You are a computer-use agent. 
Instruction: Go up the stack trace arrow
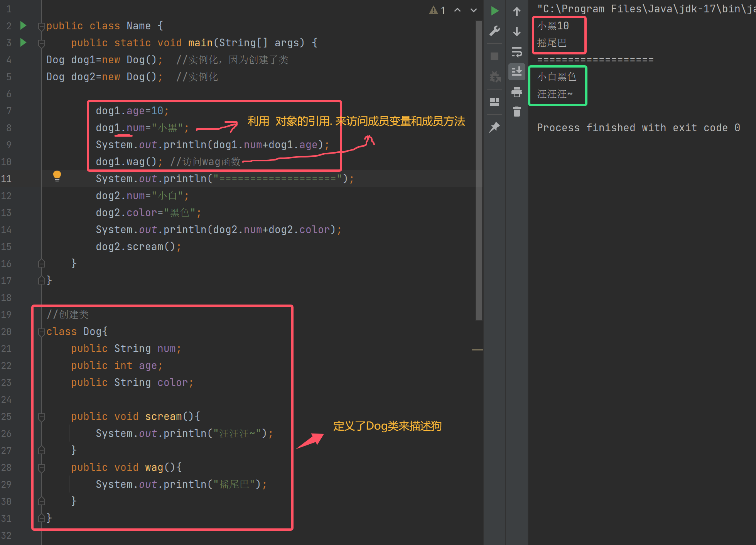(x=517, y=12)
